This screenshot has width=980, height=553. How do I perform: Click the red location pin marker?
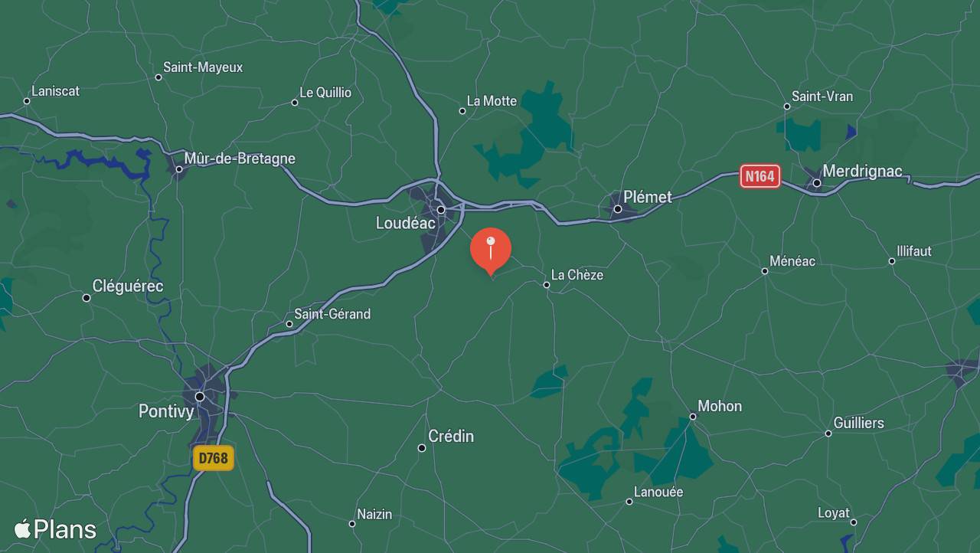[491, 251]
